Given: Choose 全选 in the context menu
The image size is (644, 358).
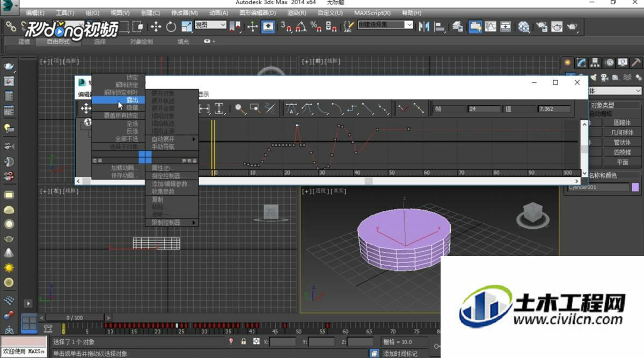Looking at the screenshot, I should pos(119,123).
